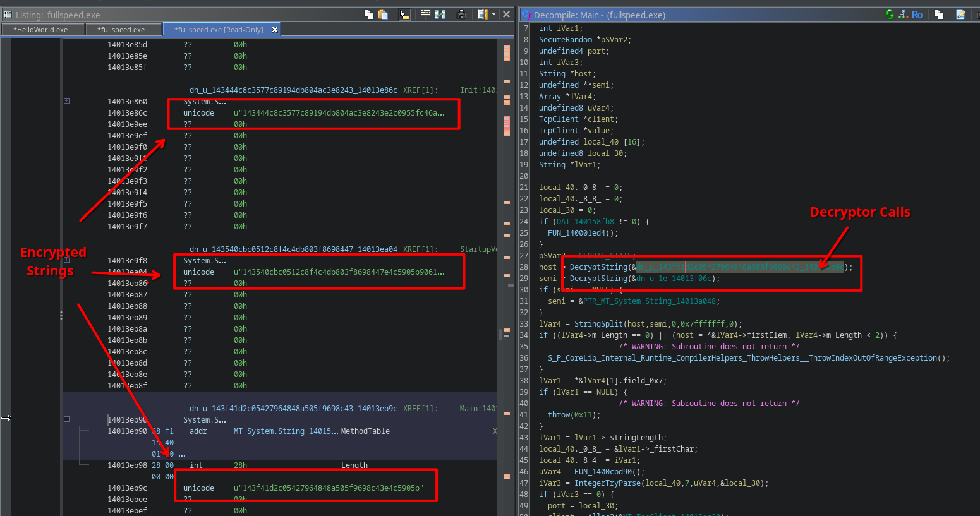Click the TcpClient *client declaration
Screen dimensions: 980x516
coord(579,119)
